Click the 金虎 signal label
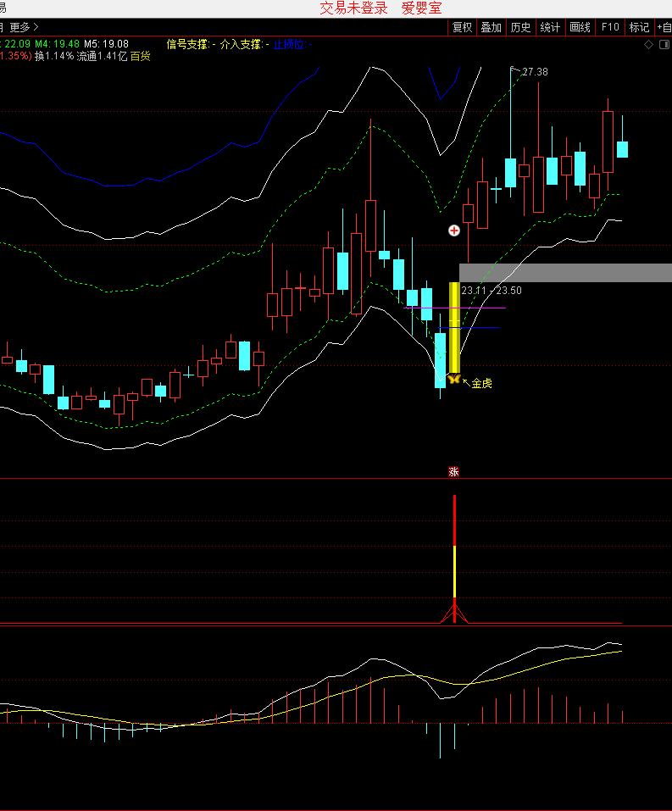 481,383
